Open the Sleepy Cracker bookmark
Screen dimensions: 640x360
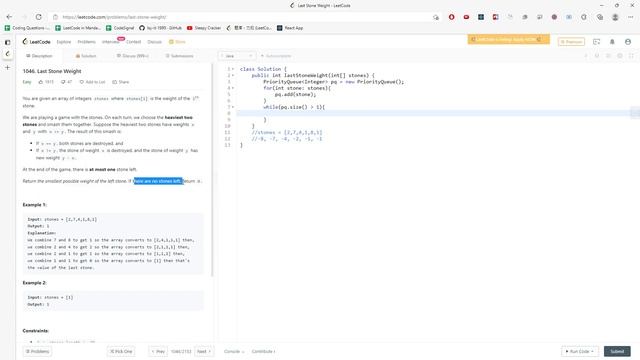pos(204,28)
